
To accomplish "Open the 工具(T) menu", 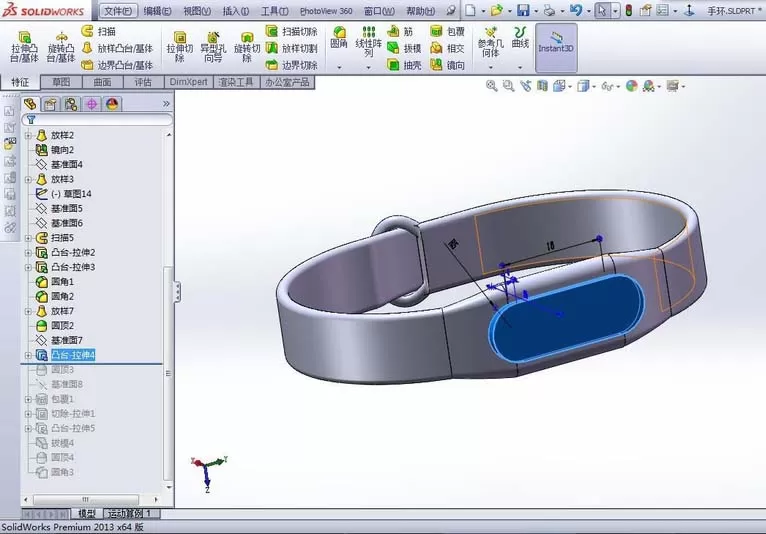I will pyautogui.click(x=274, y=10).
